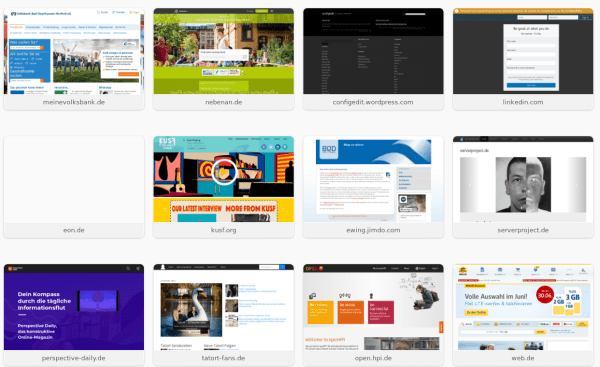The image size is (600, 367).
Task: Click the 'open.hpi.de' caption text
Action: (x=373, y=358)
